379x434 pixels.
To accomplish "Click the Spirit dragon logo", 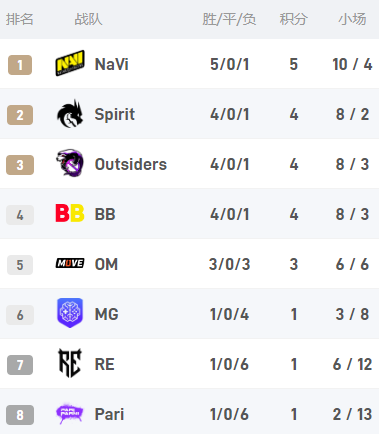I will (x=70, y=114).
